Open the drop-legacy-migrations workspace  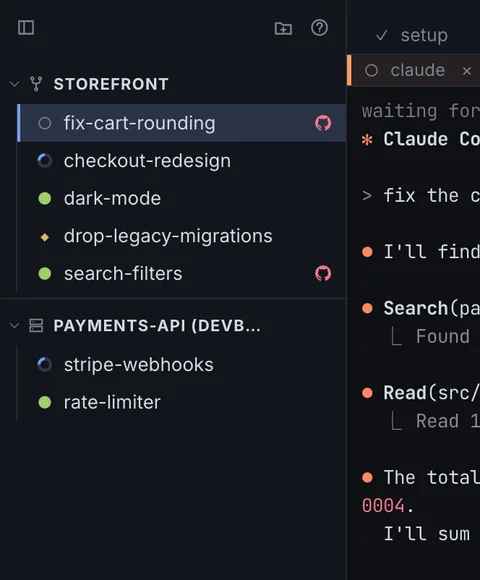click(182, 236)
